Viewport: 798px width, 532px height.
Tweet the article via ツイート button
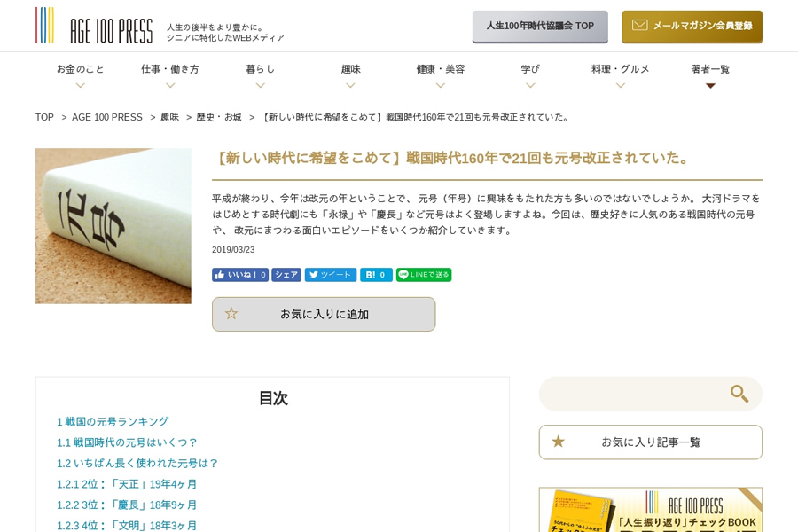(331, 275)
